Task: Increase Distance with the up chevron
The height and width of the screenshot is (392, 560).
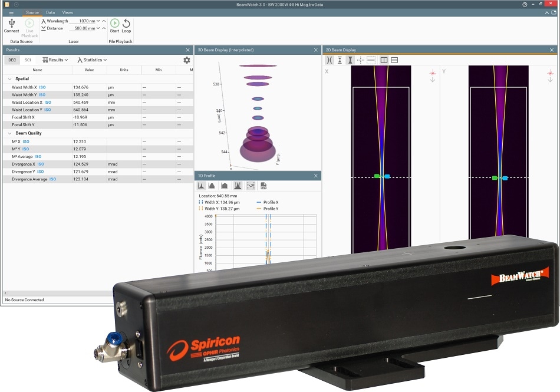Action: 104,28
